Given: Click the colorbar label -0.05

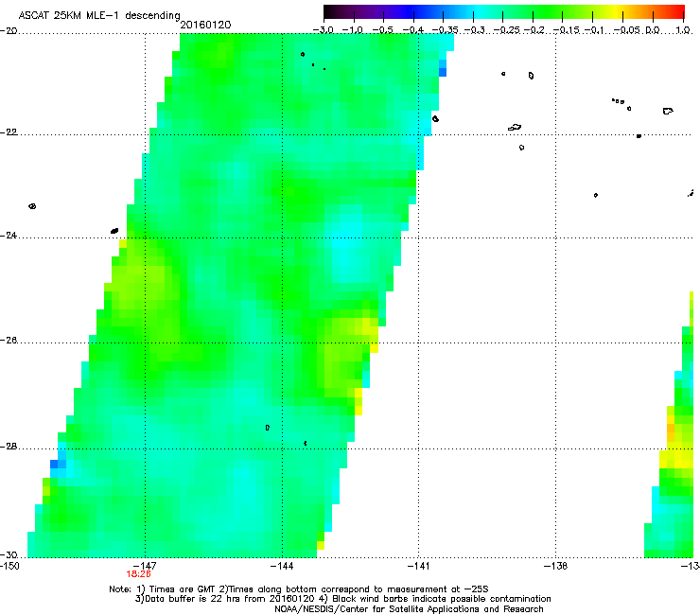Looking at the screenshot, I should coord(627,30).
